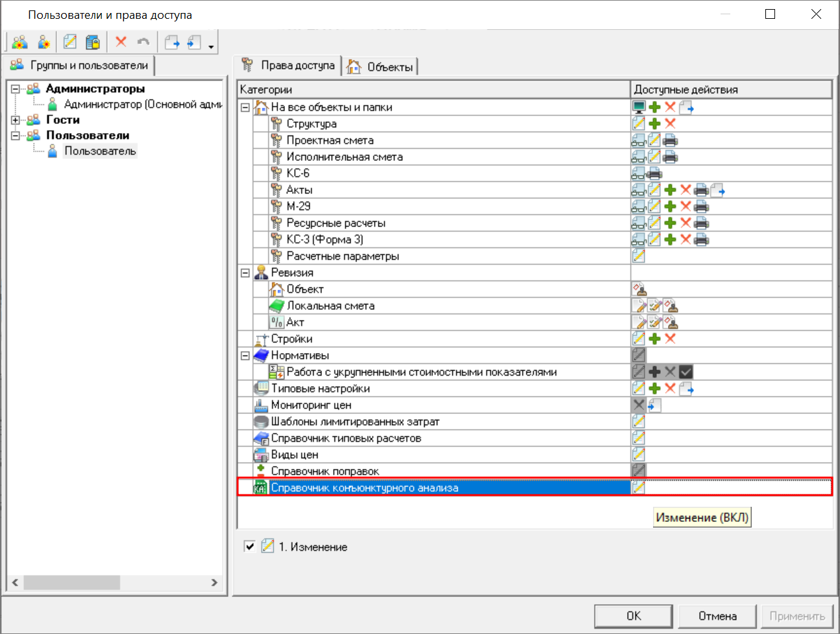Switch to the Объекты tab

tap(381, 67)
